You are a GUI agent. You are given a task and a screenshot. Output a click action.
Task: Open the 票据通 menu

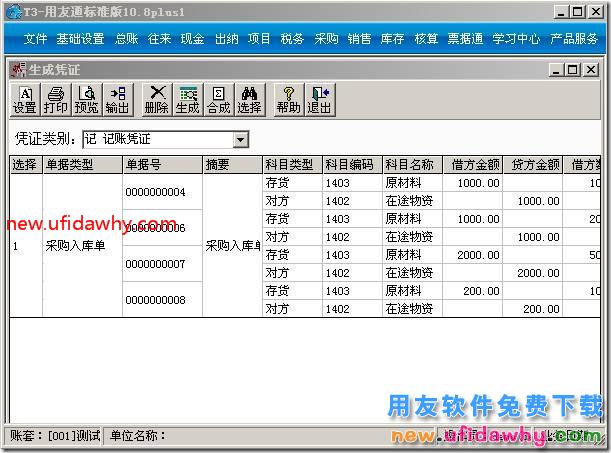tap(465, 39)
